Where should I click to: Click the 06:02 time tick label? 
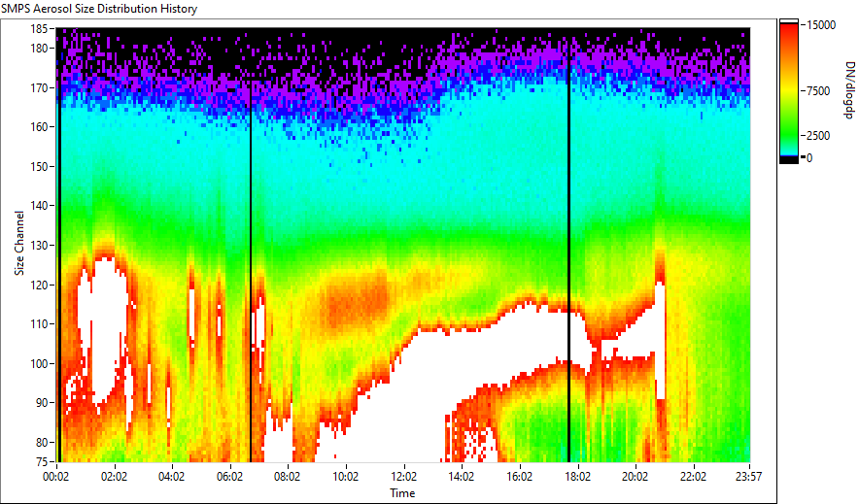click(x=229, y=477)
